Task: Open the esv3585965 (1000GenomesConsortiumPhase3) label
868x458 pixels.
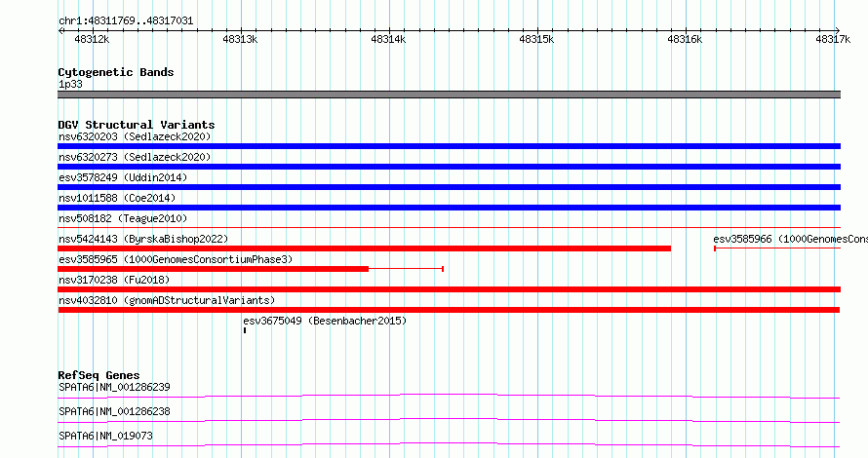Action: (x=176, y=259)
